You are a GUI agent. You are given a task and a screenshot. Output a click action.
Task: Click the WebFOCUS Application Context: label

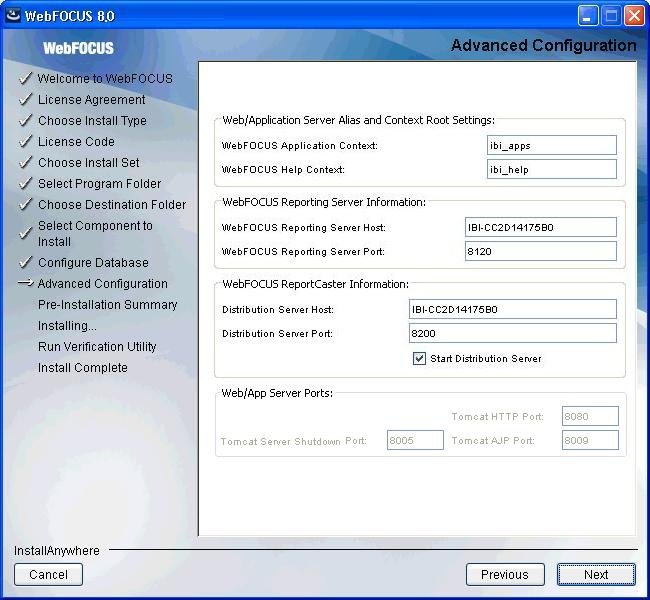pos(300,146)
